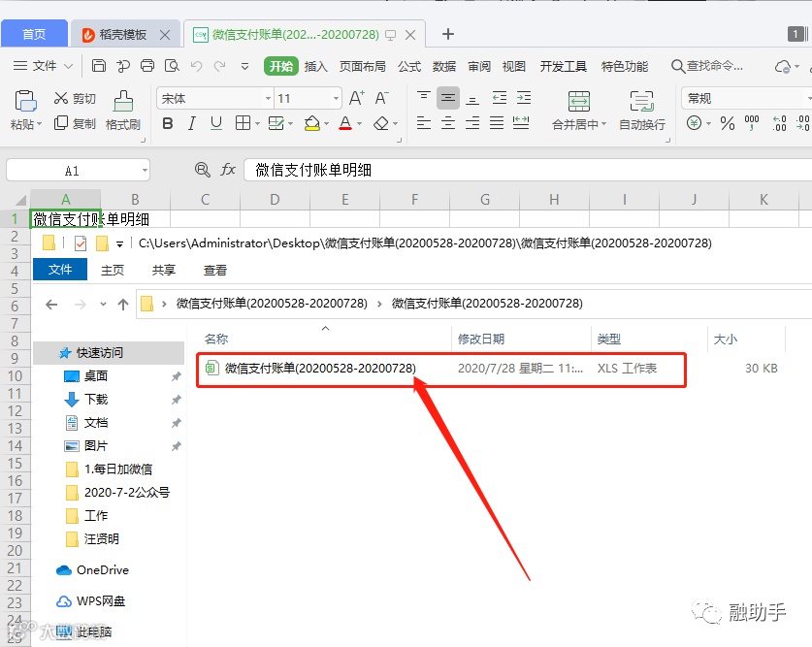Select cell A1 微信支付账单明细
This screenshot has width=812, height=647.
click(x=66, y=219)
